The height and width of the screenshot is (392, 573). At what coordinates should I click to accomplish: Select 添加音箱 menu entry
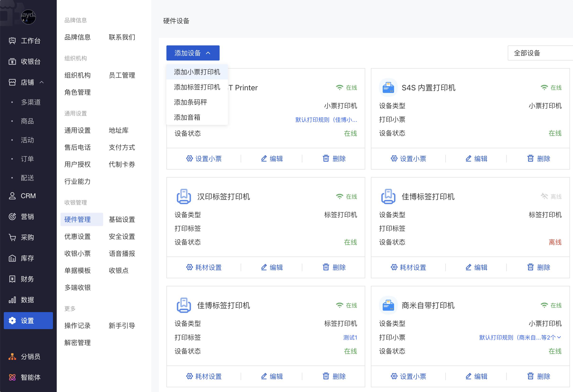(187, 117)
